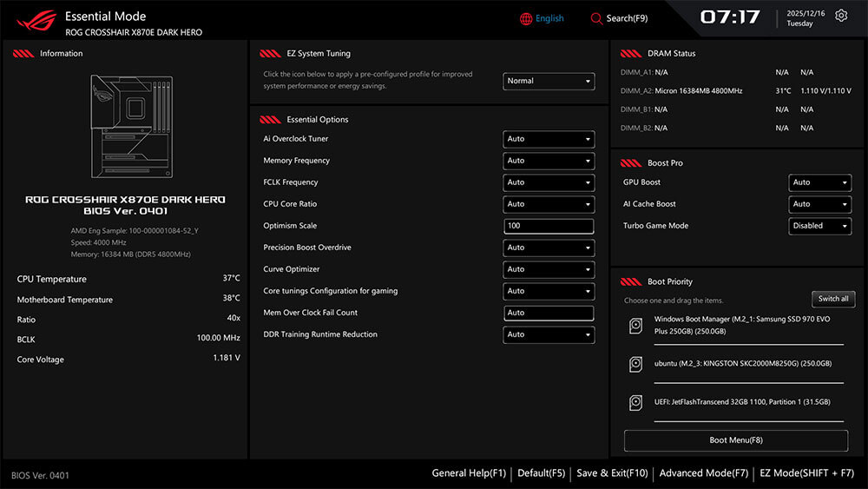Open the EZ System Tuning Normal dropdown

tap(549, 81)
